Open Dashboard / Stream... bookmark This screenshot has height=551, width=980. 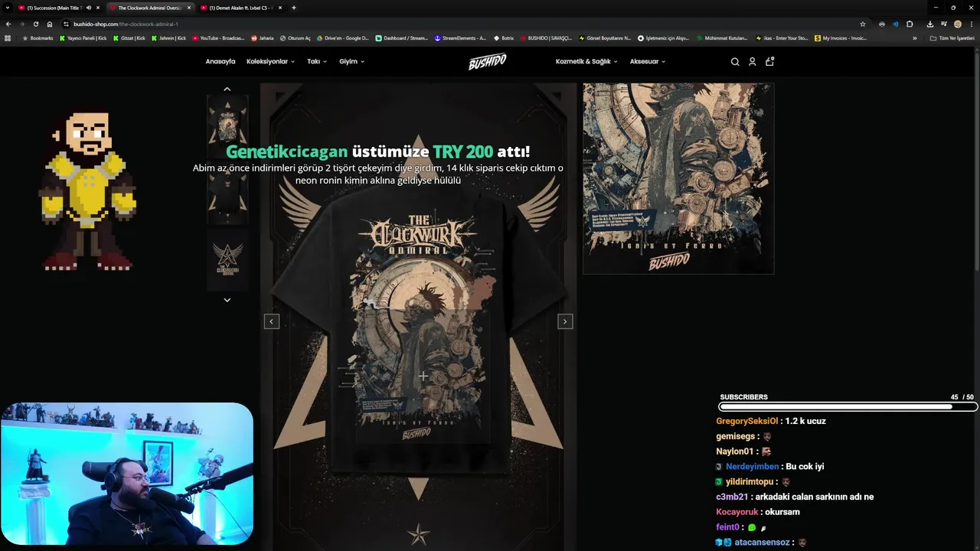(x=402, y=37)
